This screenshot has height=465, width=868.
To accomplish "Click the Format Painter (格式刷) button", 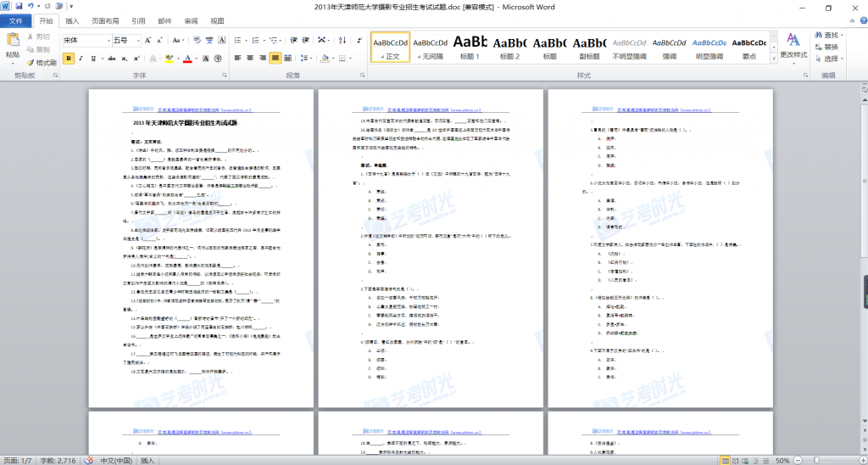I will click(42, 62).
